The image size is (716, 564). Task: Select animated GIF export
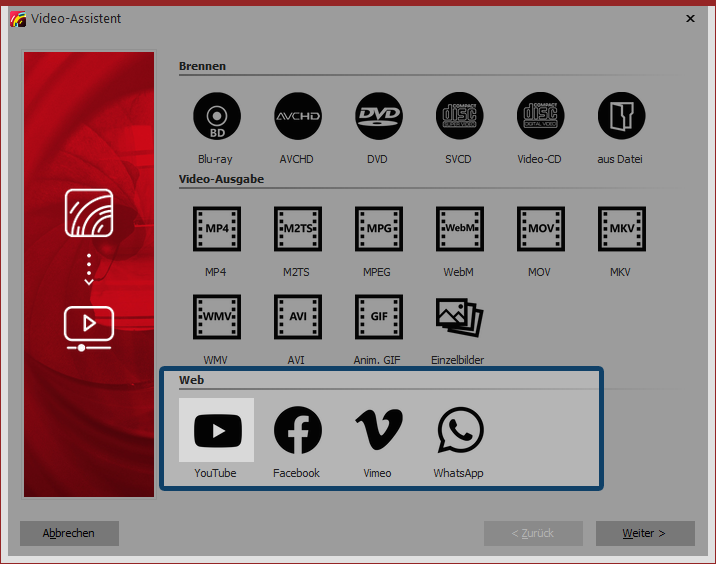[x=378, y=318]
